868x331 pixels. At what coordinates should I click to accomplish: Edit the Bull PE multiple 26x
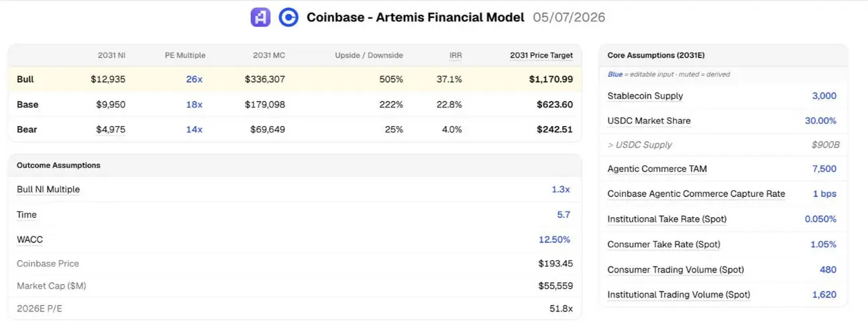tap(194, 79)
